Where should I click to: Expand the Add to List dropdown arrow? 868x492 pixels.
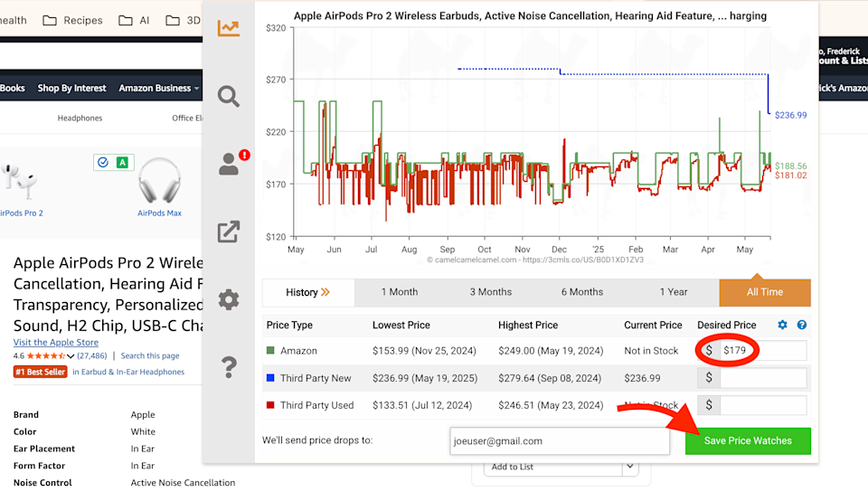[629, 467]
